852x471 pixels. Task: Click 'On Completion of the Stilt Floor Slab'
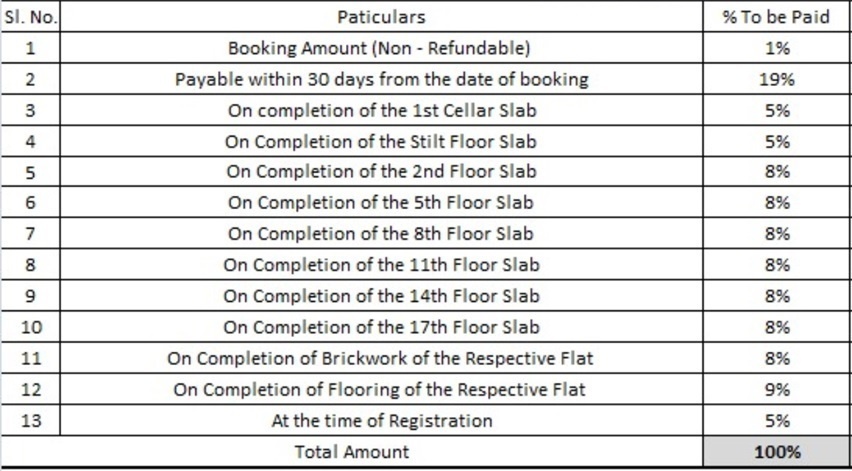point(381,141)
